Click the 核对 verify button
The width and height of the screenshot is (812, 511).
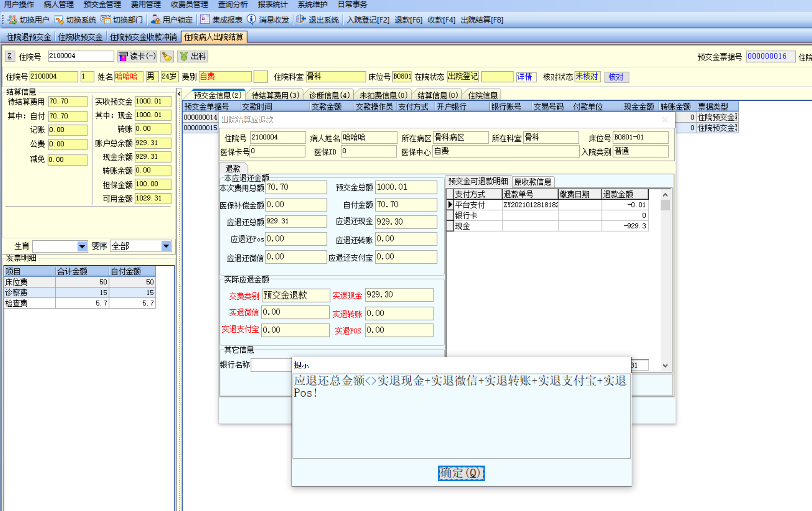pyautogui.click(x=616, y=77)
